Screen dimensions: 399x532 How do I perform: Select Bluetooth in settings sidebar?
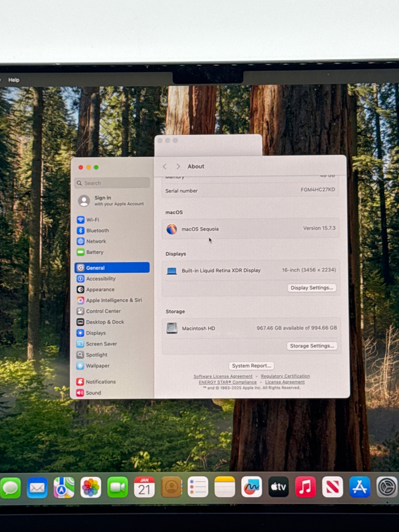coord(97,231)
